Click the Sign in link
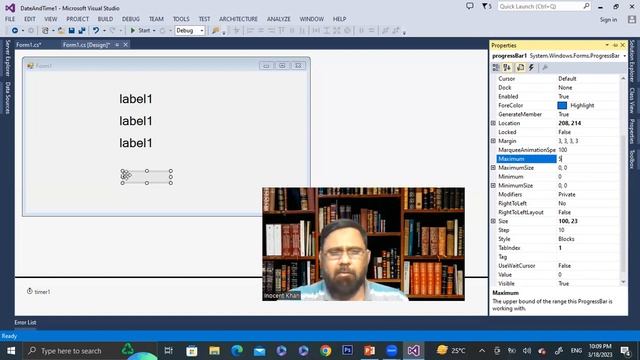640x360 pixels. (x=608, y=20)
